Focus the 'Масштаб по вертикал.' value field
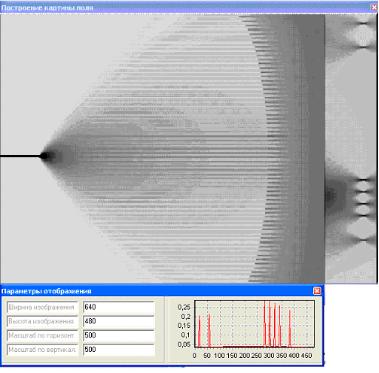This screenshot has height=373, width=379. coord(118,350)
